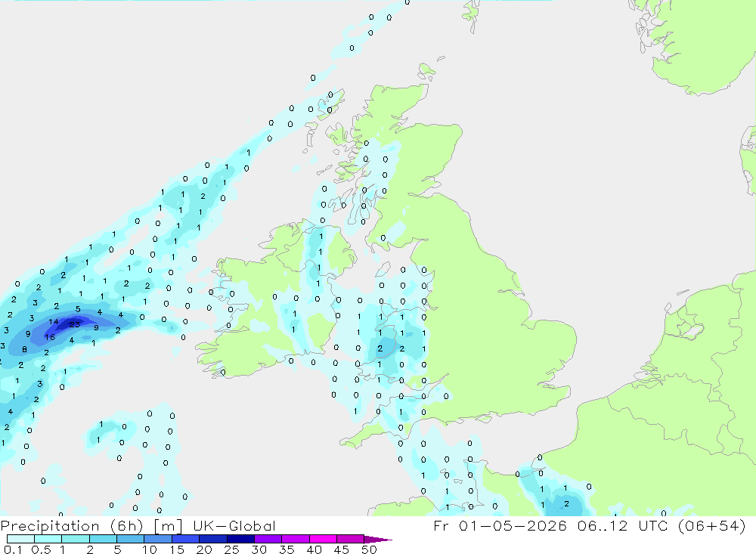Image resolution: width=756 pixels, height=554 pixels.
Task: Click the 0.1 to 0.5 palest cyan legend swatch
Action: click(20, 539)
